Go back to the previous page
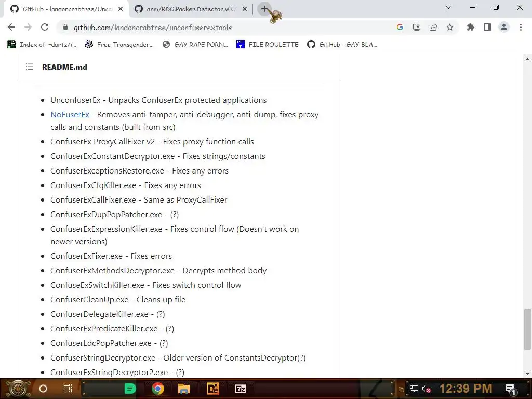532x399 pixels. coord(11,27)
